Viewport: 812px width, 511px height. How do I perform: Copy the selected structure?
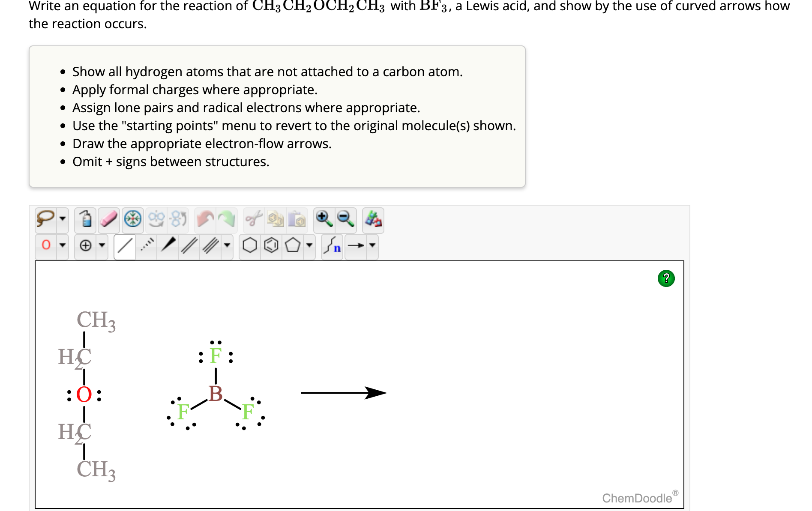coord(276,219)
